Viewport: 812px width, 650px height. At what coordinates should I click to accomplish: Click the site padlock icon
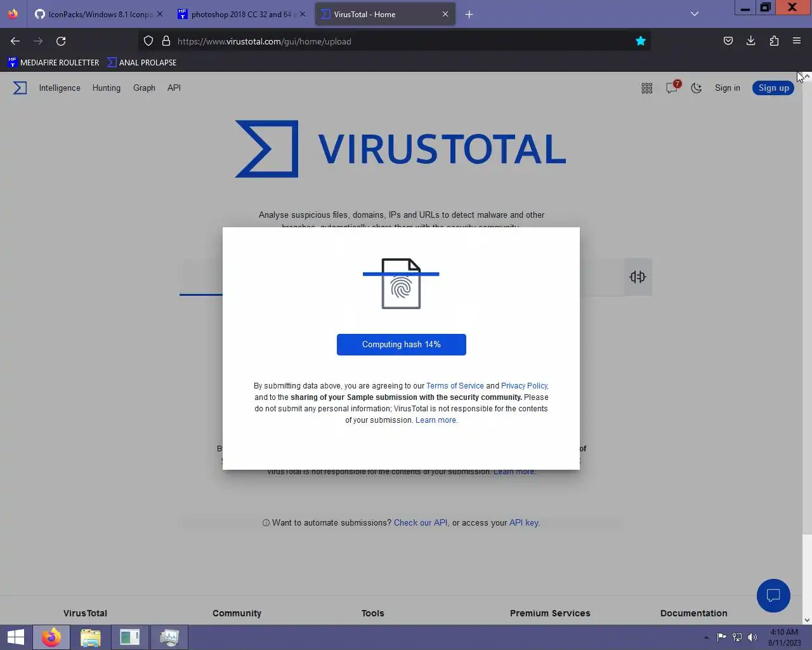tap(166, 41)
